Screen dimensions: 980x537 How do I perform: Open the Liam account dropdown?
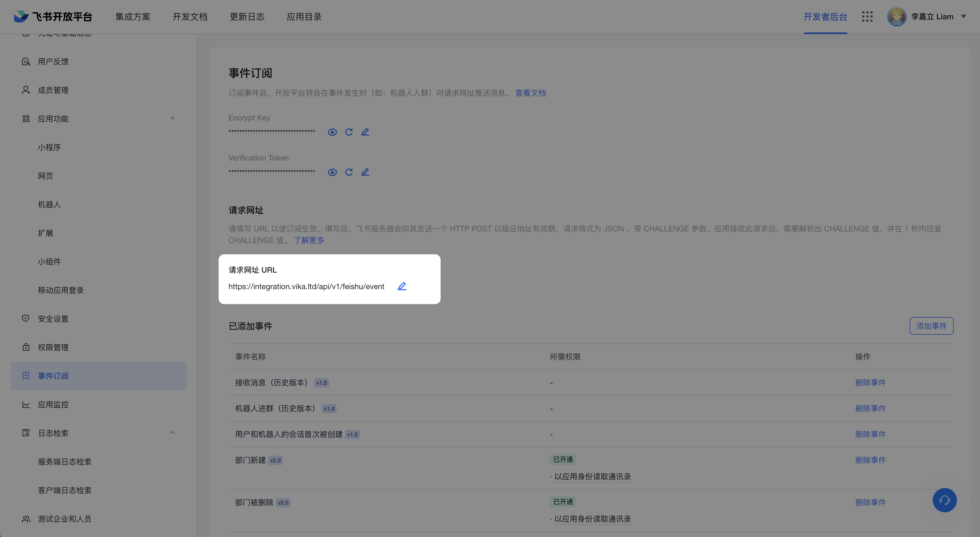963,17
